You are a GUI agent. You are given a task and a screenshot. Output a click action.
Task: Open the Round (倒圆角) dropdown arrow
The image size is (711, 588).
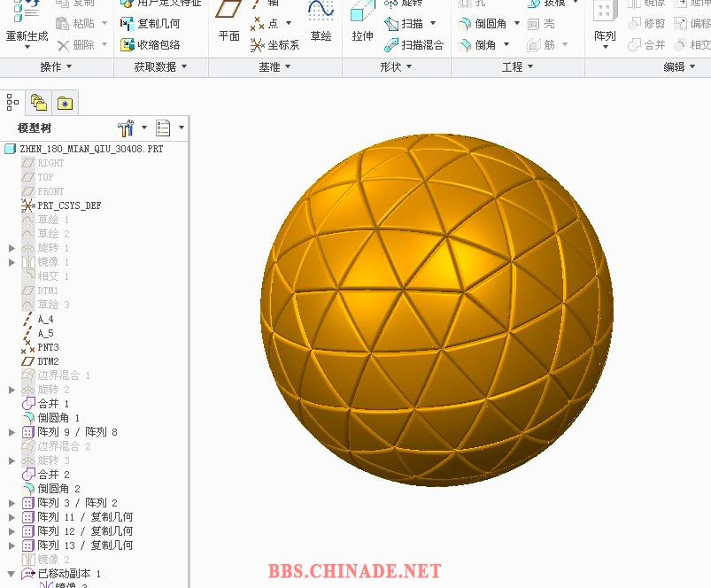(517, 23)
